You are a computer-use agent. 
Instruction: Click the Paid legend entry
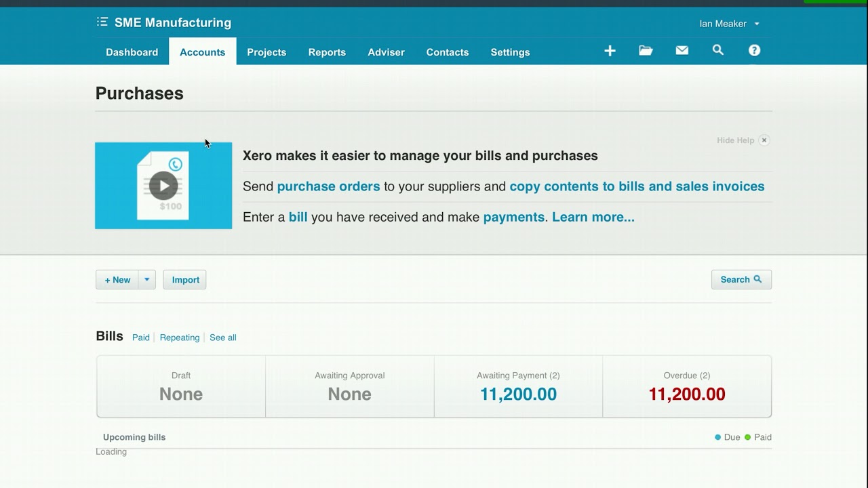[758, 437]
